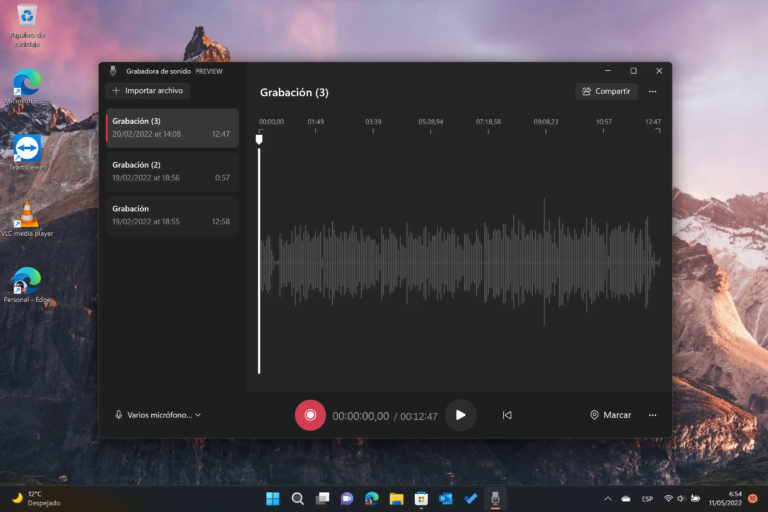Open File Explorer from taskbar

pos(396,499)
